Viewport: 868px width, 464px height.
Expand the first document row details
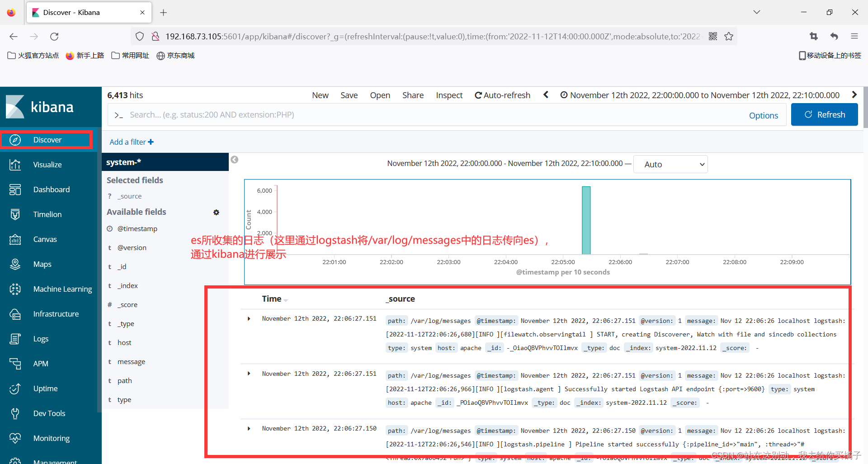point(248,318)
